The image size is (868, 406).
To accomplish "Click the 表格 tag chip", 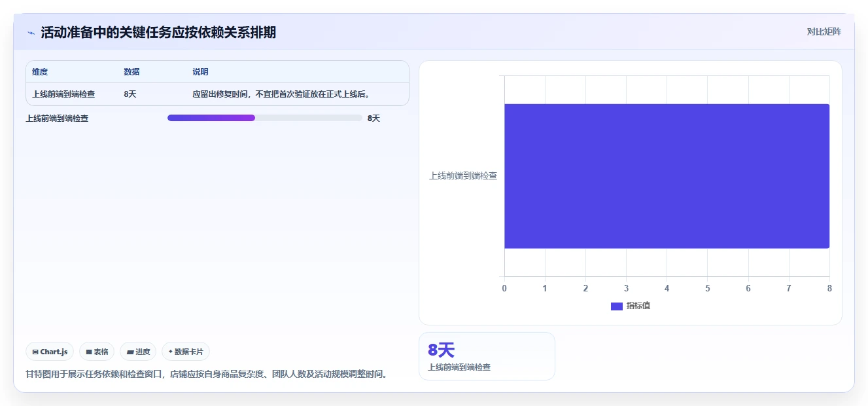I will pos(97,352).
